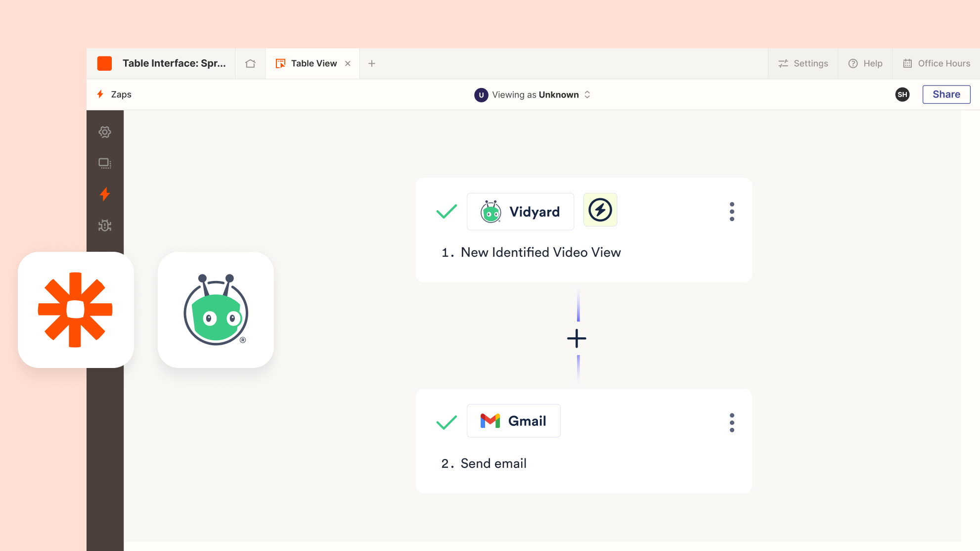Click the instant trigger lightning badge
Image resolution: width=980 pixels, height=551 pixels.
point(600,210)
